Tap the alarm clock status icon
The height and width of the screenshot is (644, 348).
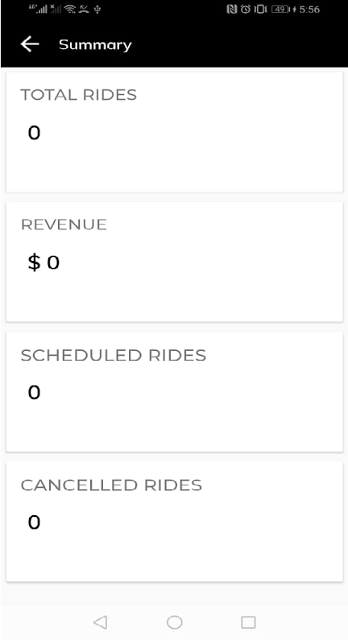coord(245,9)
